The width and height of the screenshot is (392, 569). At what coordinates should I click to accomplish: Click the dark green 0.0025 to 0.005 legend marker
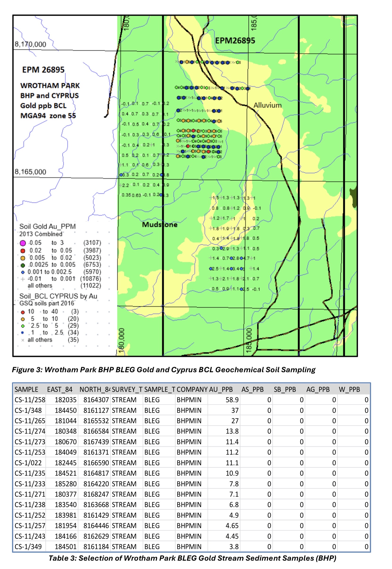tap(23, 265)
